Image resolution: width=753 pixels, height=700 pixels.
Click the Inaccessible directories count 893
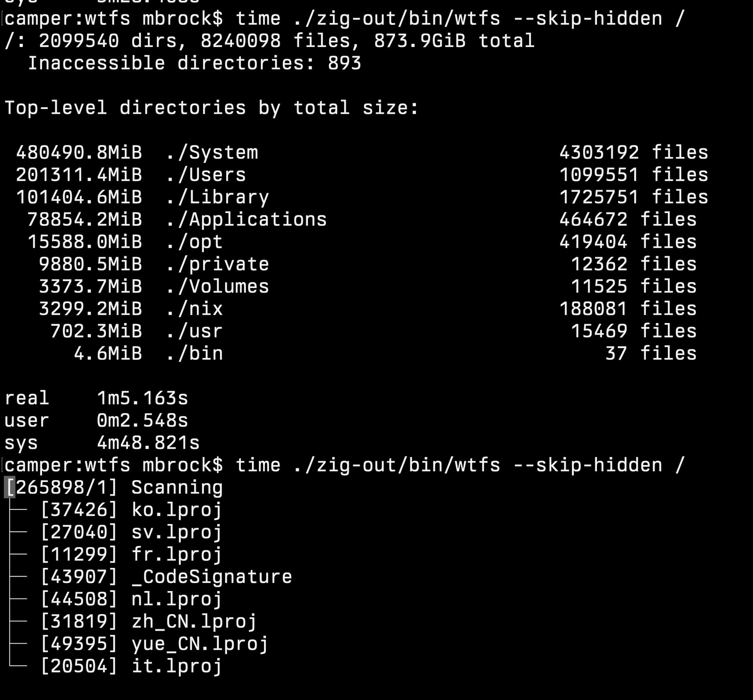click(344, 63)
